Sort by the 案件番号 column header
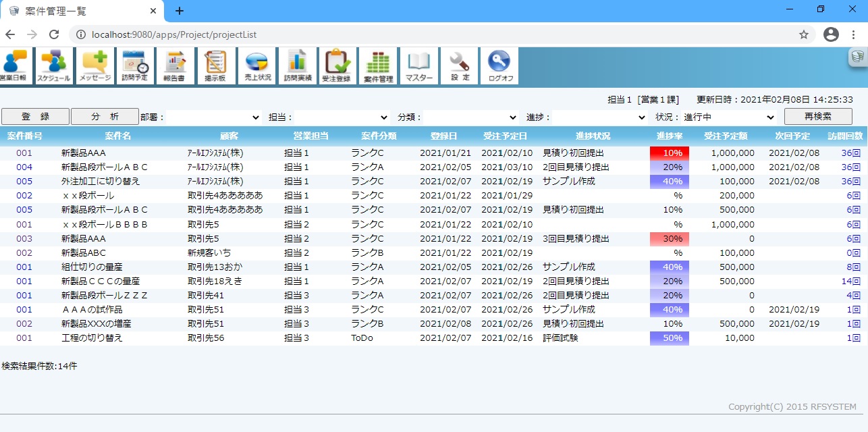Image resolution: width=868 pixels, height=432 pixels. pos(24,136)
